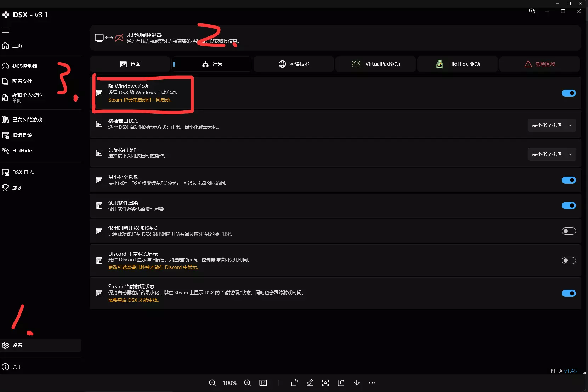
Task: Click the 退出时断开控制器连接 row icon
Action: [x=99, y=231]
